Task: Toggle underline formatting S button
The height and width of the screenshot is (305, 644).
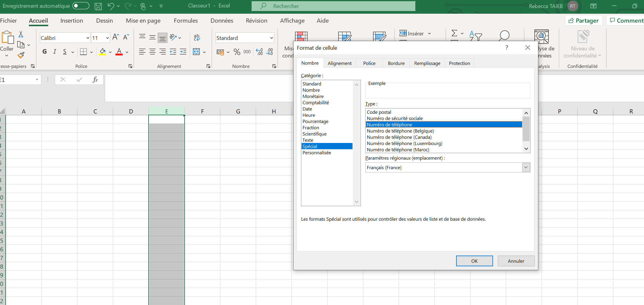Action: (x=65, y=52)
